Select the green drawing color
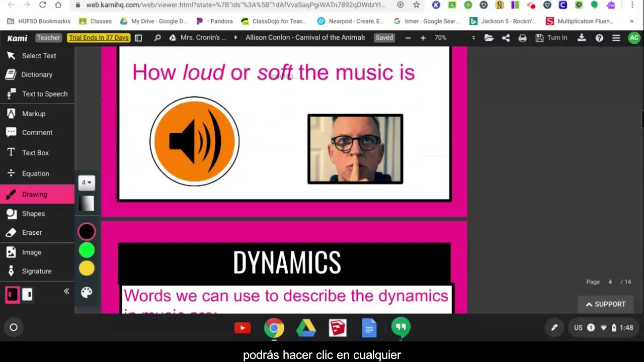 87,250
